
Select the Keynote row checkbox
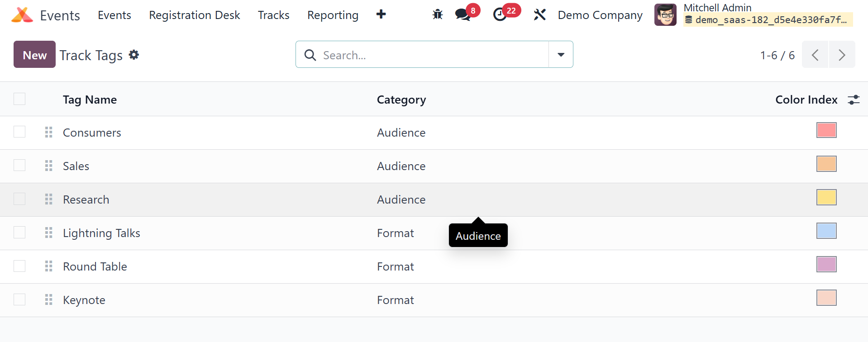click(x=19, y=299)
